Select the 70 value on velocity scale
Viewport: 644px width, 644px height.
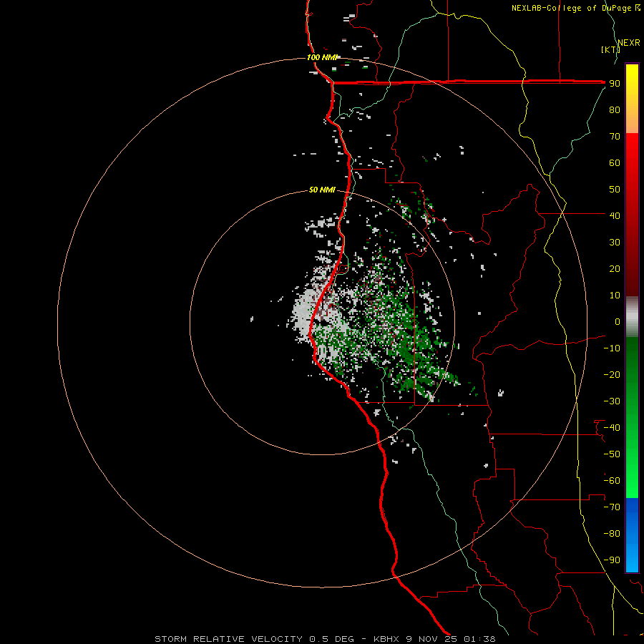tap(615, 137)
